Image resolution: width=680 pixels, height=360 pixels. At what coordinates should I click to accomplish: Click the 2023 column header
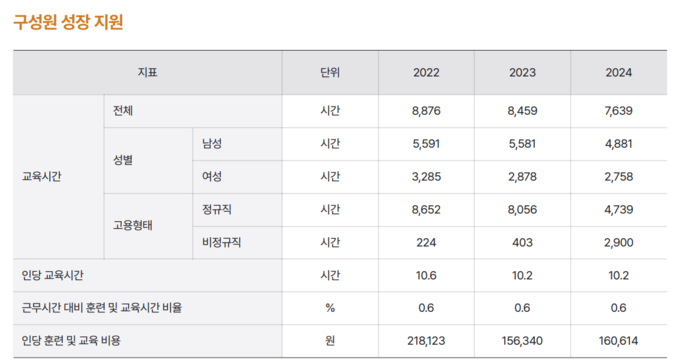522,72
